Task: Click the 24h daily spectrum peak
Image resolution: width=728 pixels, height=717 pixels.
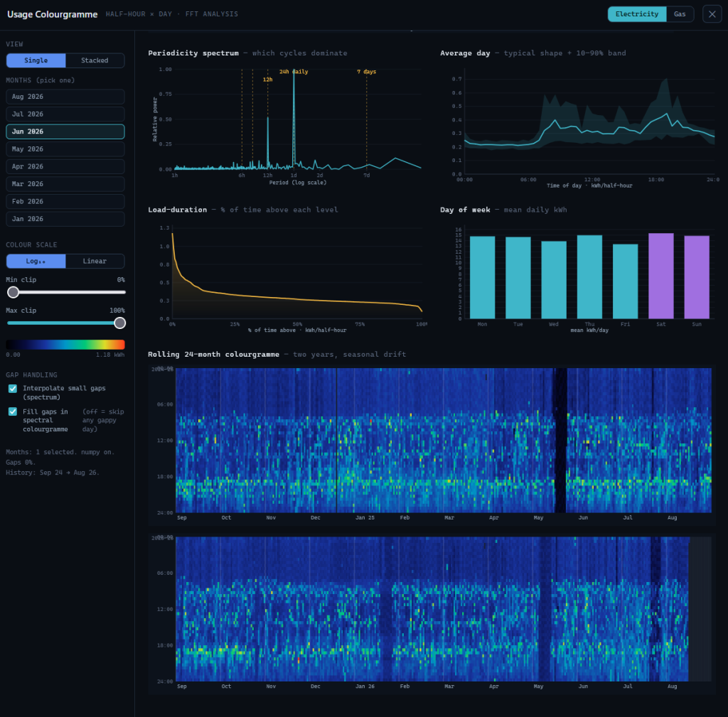Action: pos(294,119)
